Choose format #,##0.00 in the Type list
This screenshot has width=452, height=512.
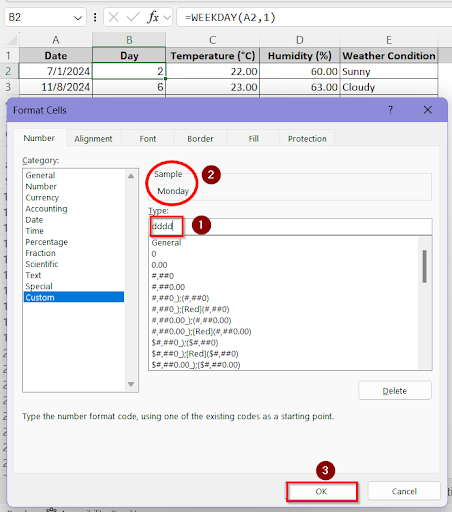point(168,287)
